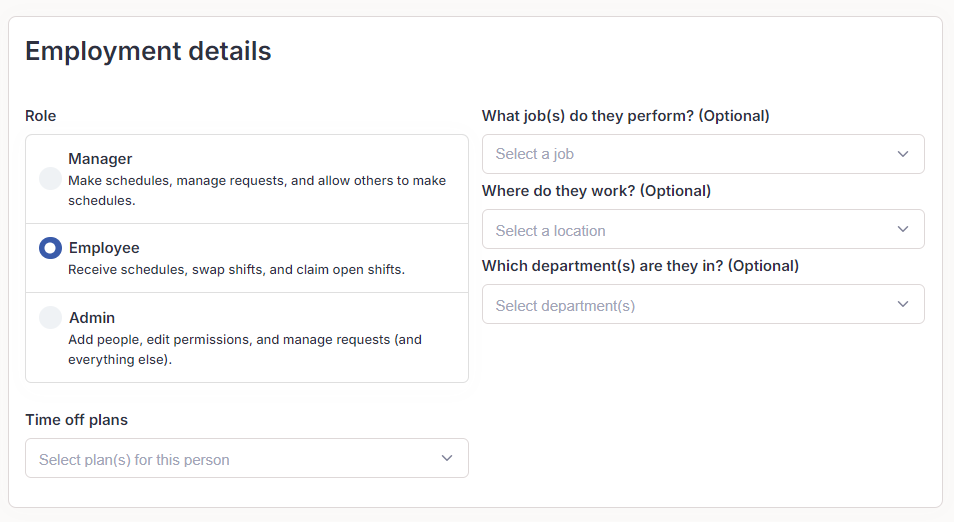954x522 pixels.
Task: Click the chevron in the time off plans field
Action: [447, 458]
